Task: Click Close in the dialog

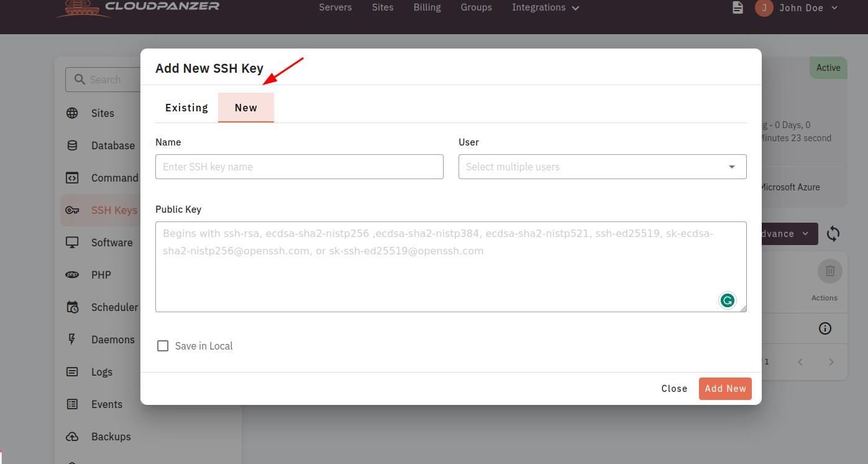Action: 674,389
